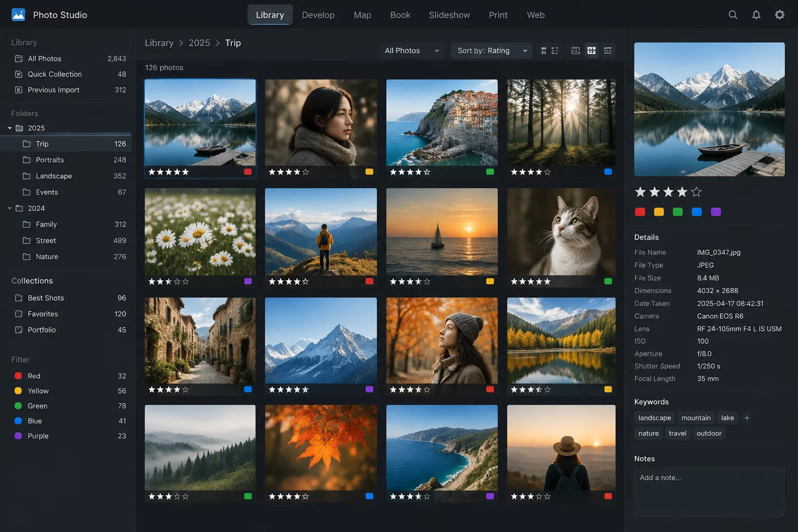Open the Map tab
This screenshot has height=532, width=798.
coord(363,15)
